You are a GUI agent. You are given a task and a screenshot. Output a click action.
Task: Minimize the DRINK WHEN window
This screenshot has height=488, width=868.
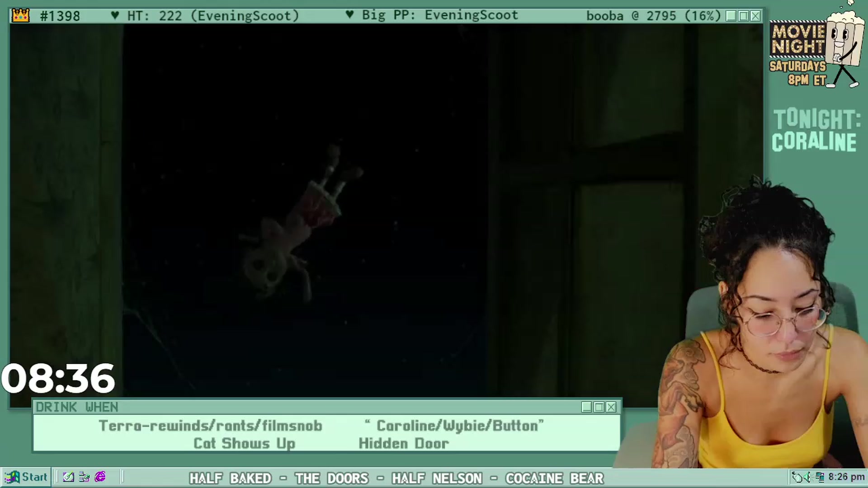click(586, 407)
